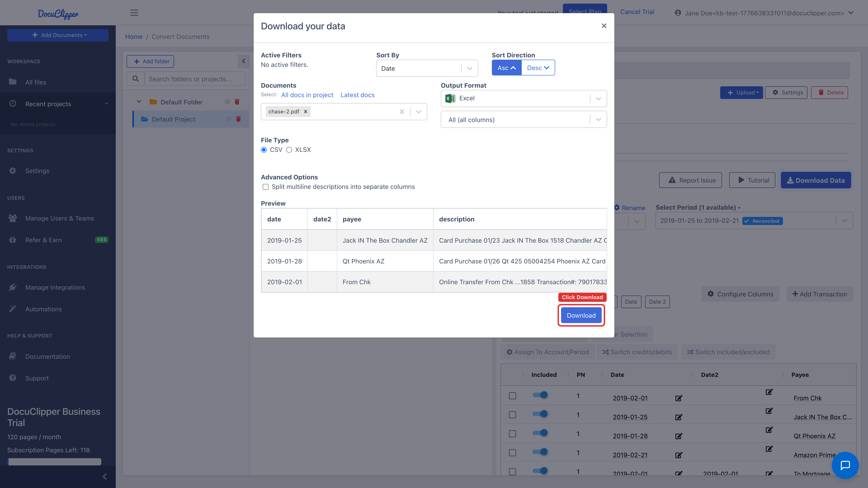Image resolution: width=868 pixels, height=488 pixels.
Task: Enable split multiline descriptions checkbox
Action: coord(266,187)
